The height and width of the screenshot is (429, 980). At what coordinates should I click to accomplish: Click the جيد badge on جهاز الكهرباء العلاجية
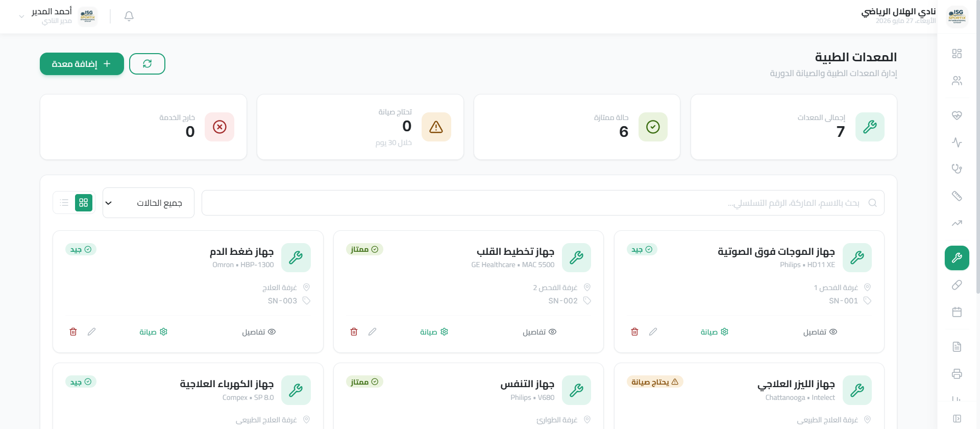coord(81,382)
